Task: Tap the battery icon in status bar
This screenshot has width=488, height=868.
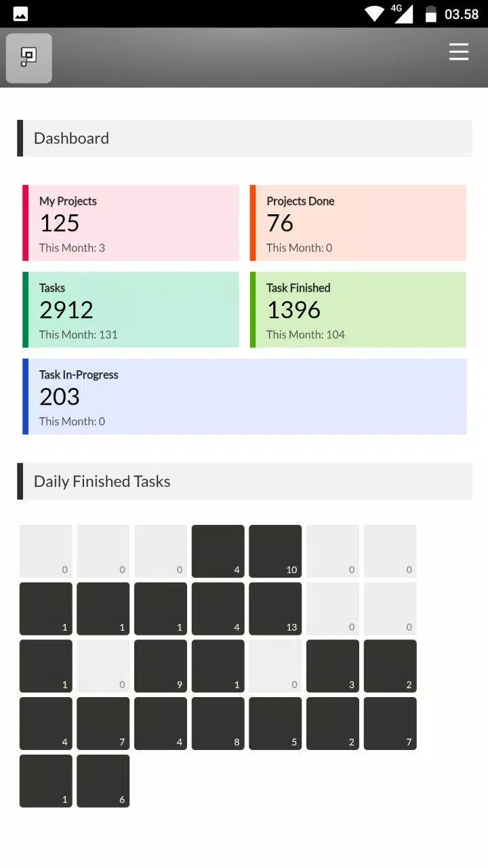Action: coord(430,14)
